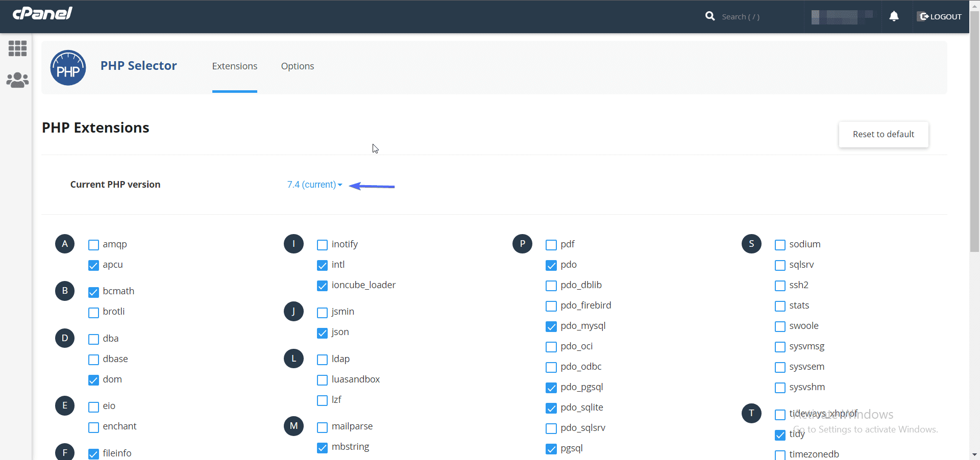
Task: Click the 'Current PHP version' label
Action: 115,185
